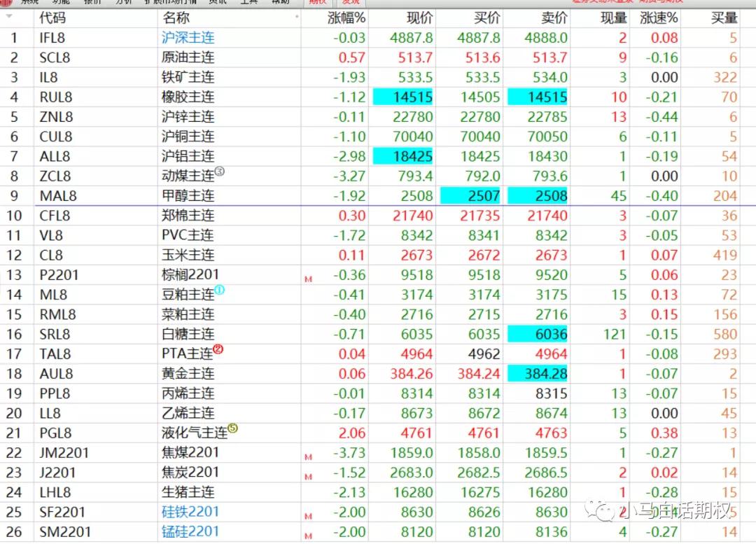Viewport: 756px width, 544px height.
Task: Click the red M marker in the 焦煤2201 row
Action: [x=308, y=456]
